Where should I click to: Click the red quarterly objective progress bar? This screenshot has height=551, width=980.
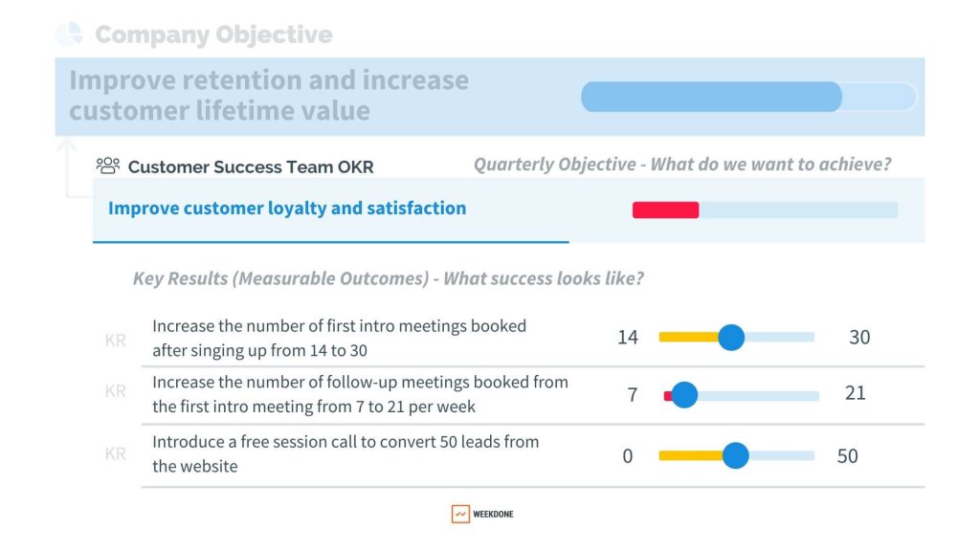(x=666, y=209)
